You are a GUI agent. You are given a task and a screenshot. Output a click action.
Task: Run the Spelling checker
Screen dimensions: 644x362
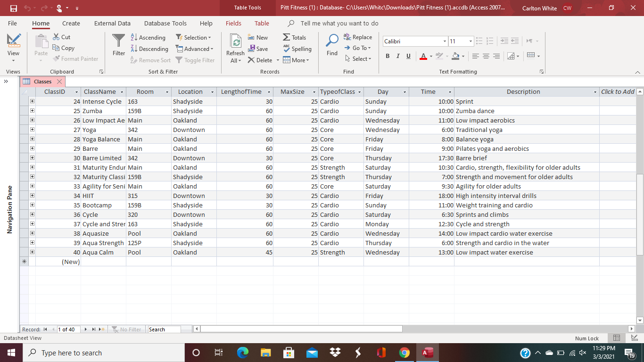point(297,49)
